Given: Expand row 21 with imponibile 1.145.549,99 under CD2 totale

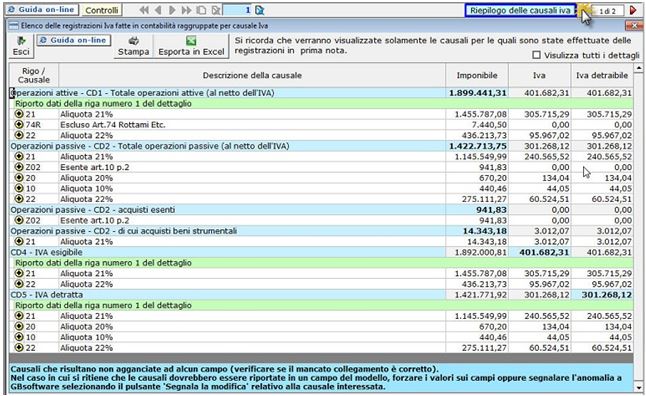Looking at the screenshot, I should [x=19, y=157].
